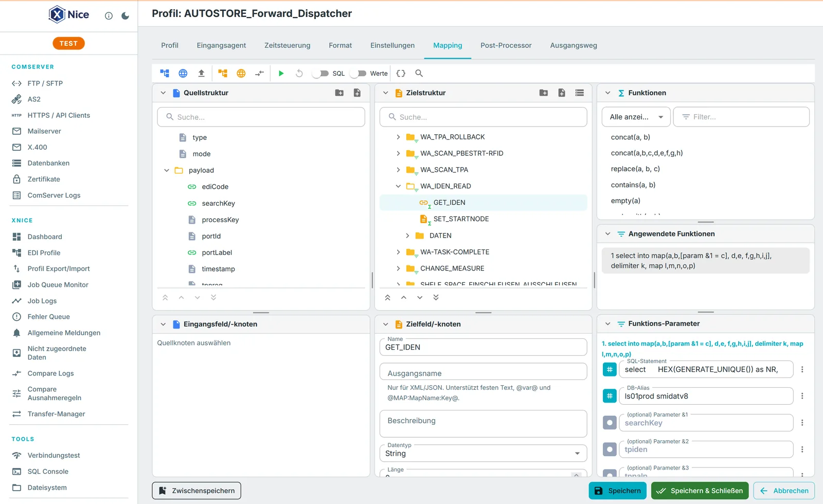
Task: Move to top in Quellstruktur with double up arrow
Action: tap(165, 298)
